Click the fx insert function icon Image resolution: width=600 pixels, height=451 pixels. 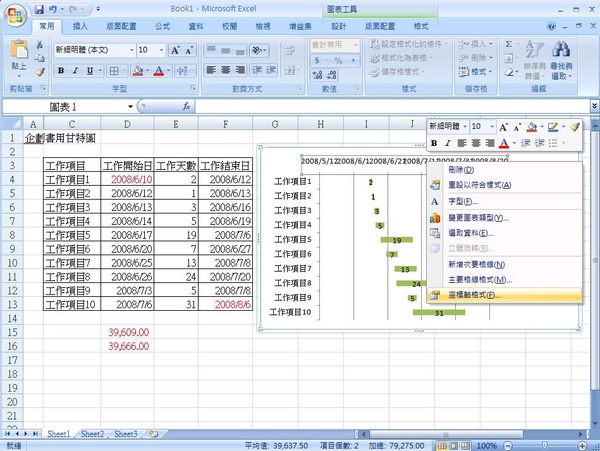coord(186,106)
